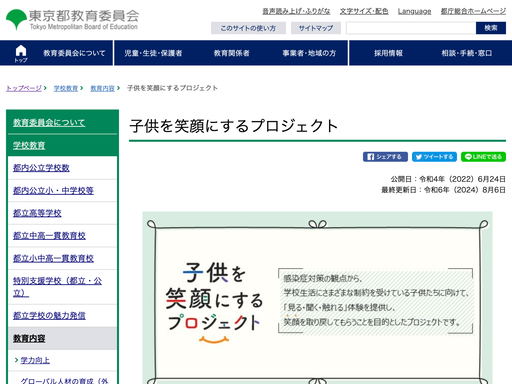This screenshot has height=384, width=512.
Task: Go to the home トップ icon
Action: 21,53
